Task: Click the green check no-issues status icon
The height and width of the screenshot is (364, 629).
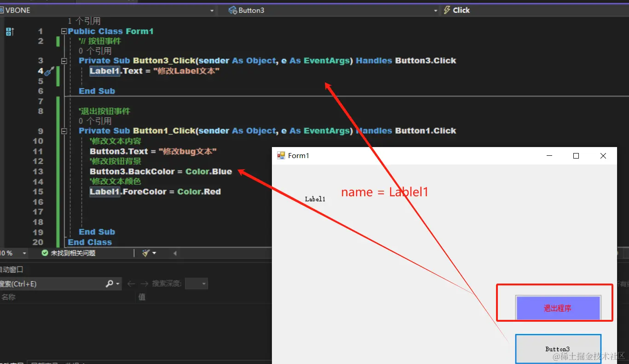Action: (x=45, y=253)
